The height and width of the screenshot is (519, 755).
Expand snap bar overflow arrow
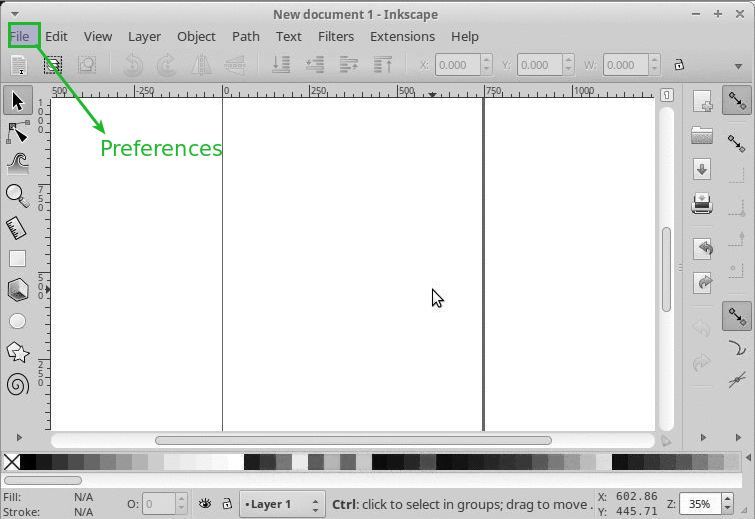738,437
